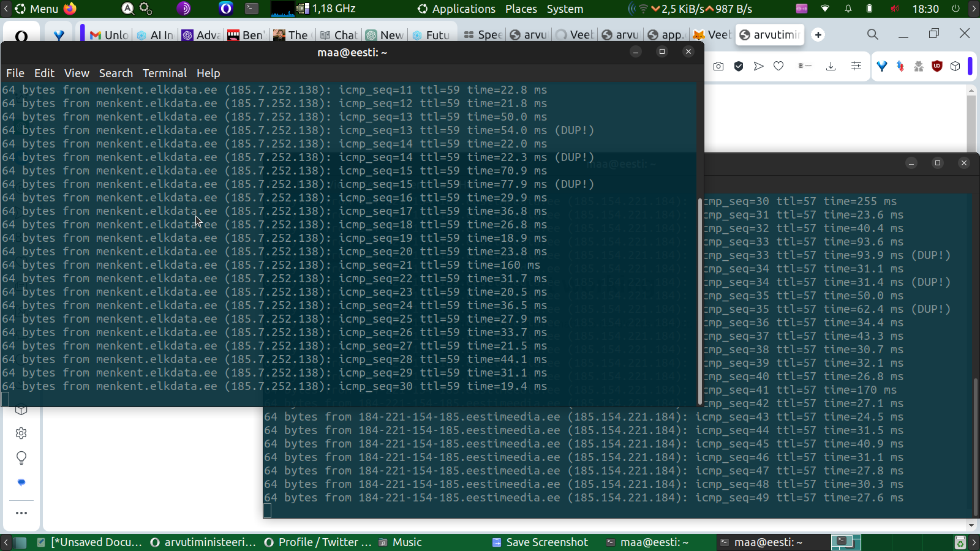Screen dimensions: 980x551
Task: Open terminal launcher in top panel
Action: coord(252,9)
